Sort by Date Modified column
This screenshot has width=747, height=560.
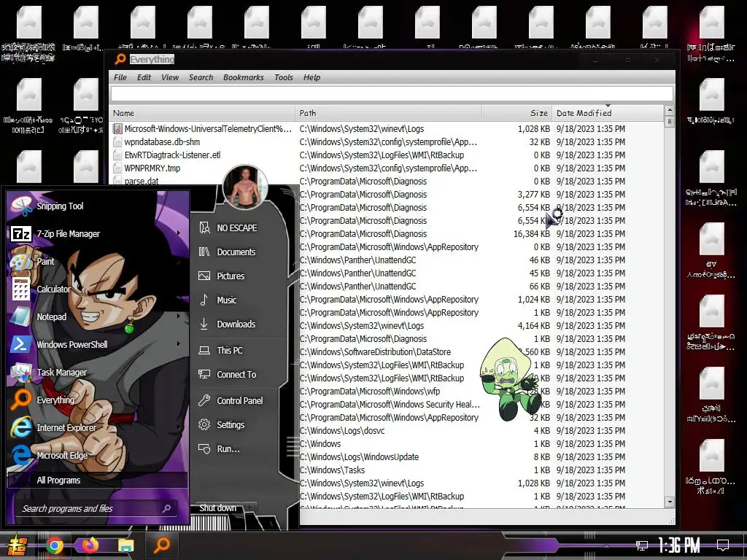coord(608,113)
